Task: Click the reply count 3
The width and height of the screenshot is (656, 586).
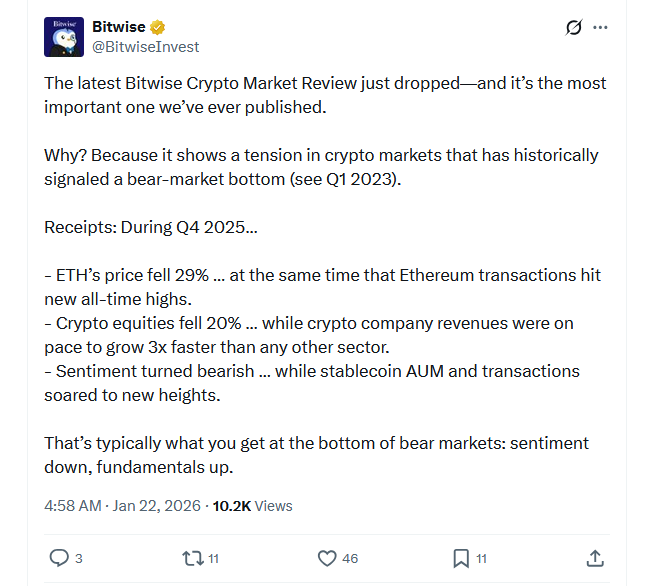Action: 79,558
